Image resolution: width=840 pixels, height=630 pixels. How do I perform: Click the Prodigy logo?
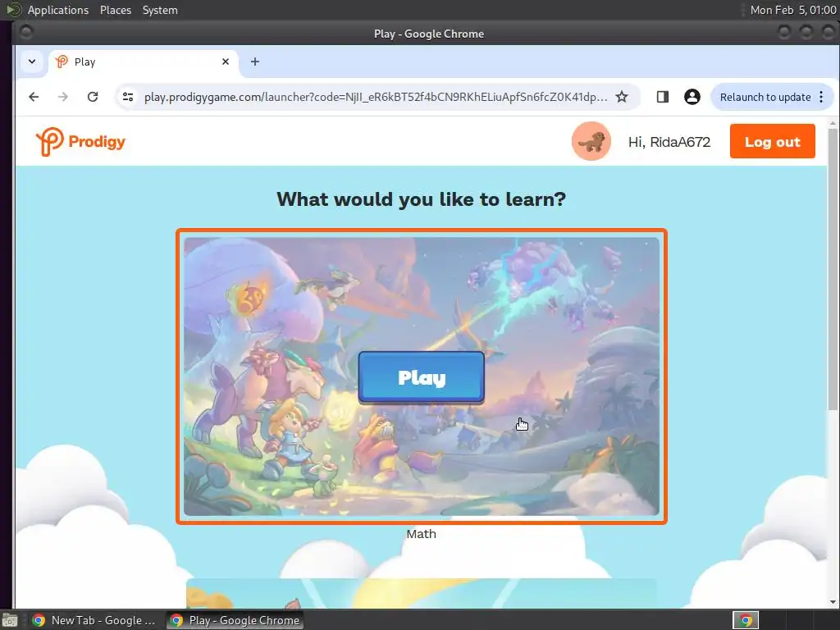point(80,141)
